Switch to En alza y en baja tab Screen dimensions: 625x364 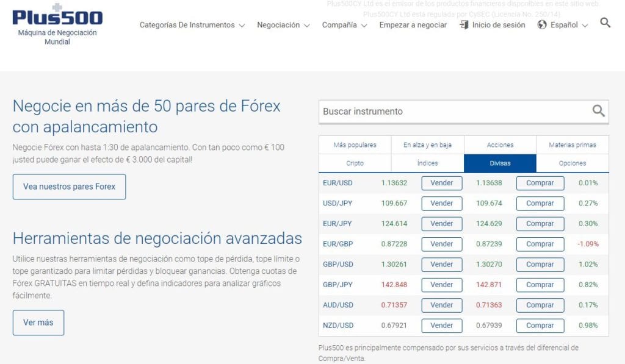(428, 145)
